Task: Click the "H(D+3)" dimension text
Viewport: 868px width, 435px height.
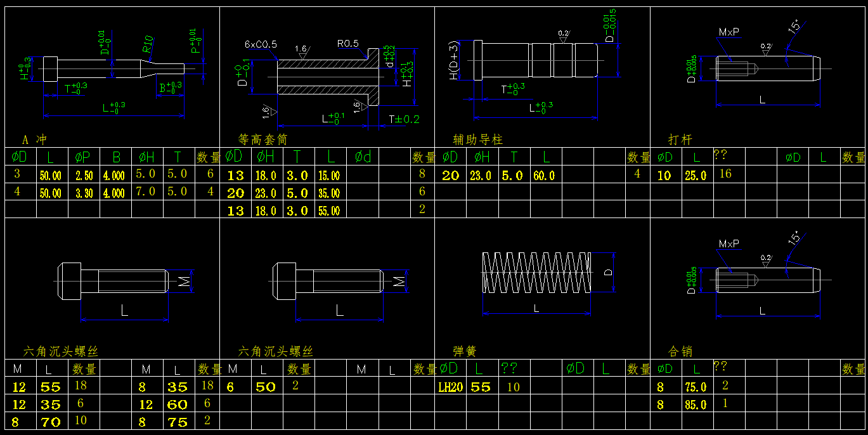Action: point(454,62)
